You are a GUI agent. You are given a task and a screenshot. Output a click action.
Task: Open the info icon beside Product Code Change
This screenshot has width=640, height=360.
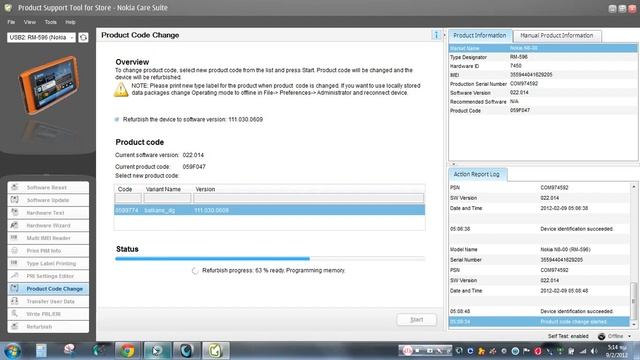(x=436, y=35)
